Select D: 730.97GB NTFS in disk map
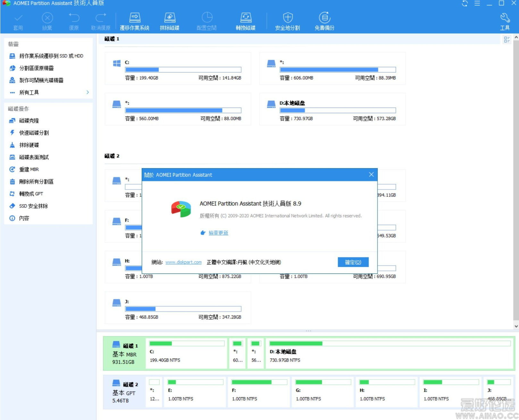Viewport: 519px width, 420px height. click(389, 354)
